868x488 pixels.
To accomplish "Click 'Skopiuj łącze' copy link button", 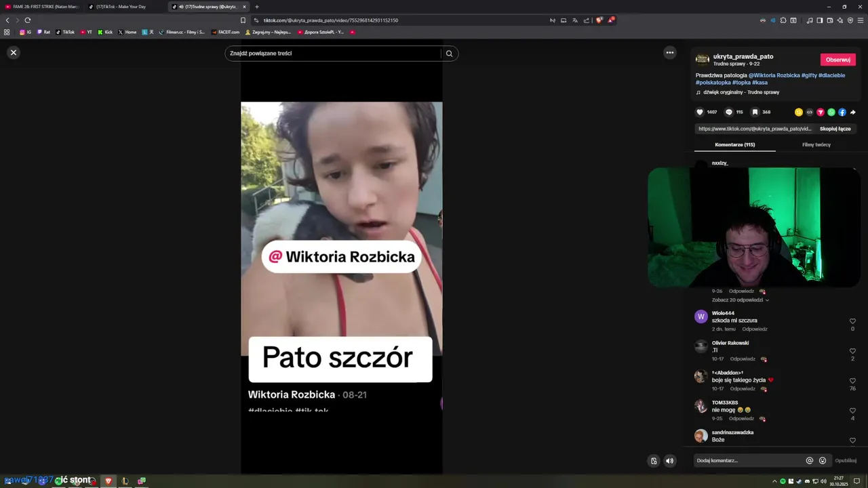I will tap(835, 129).
